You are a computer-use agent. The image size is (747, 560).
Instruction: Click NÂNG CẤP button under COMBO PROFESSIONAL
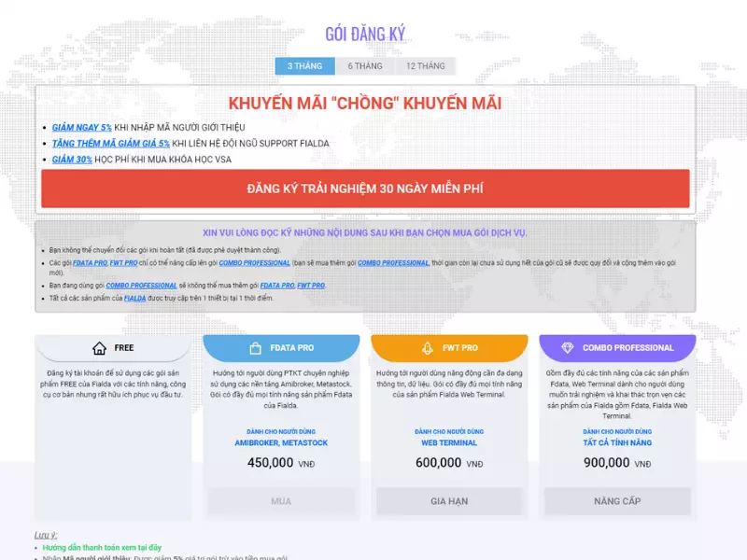point(617,501)
